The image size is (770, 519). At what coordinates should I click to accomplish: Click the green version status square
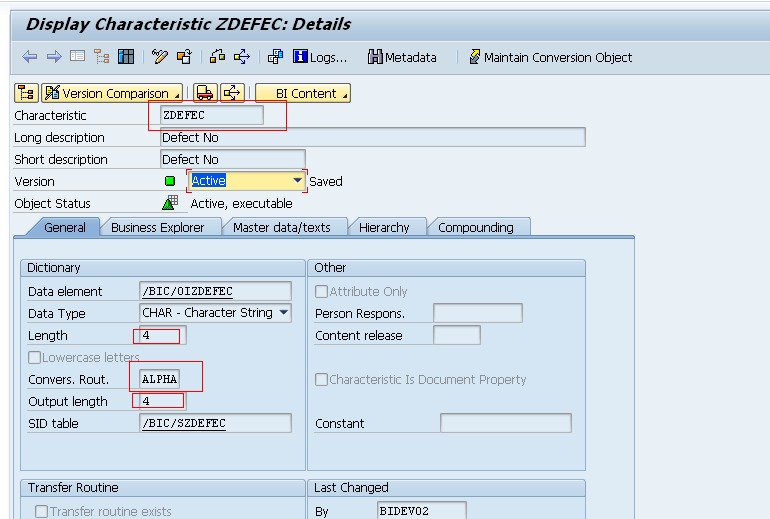170,181
